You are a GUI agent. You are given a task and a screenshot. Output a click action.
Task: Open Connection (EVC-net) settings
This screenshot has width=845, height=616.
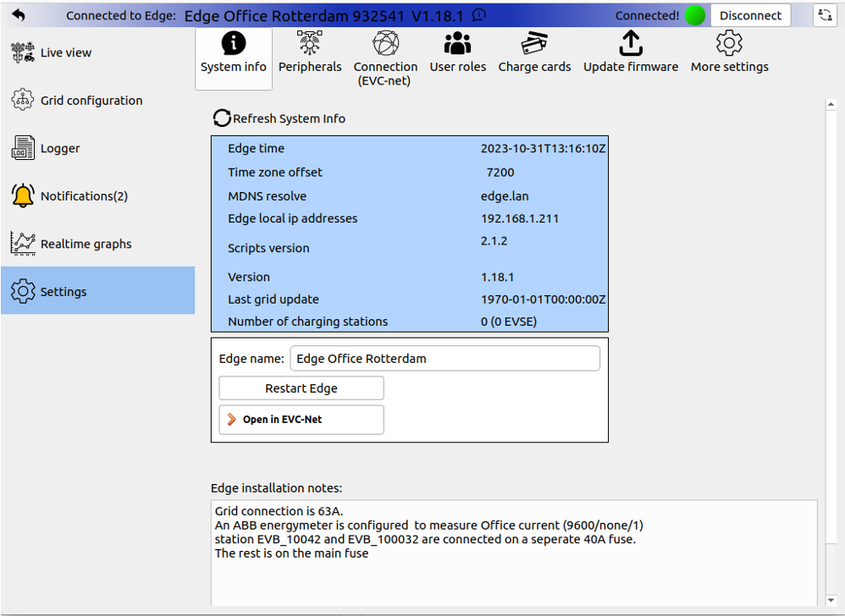(385, 59)
